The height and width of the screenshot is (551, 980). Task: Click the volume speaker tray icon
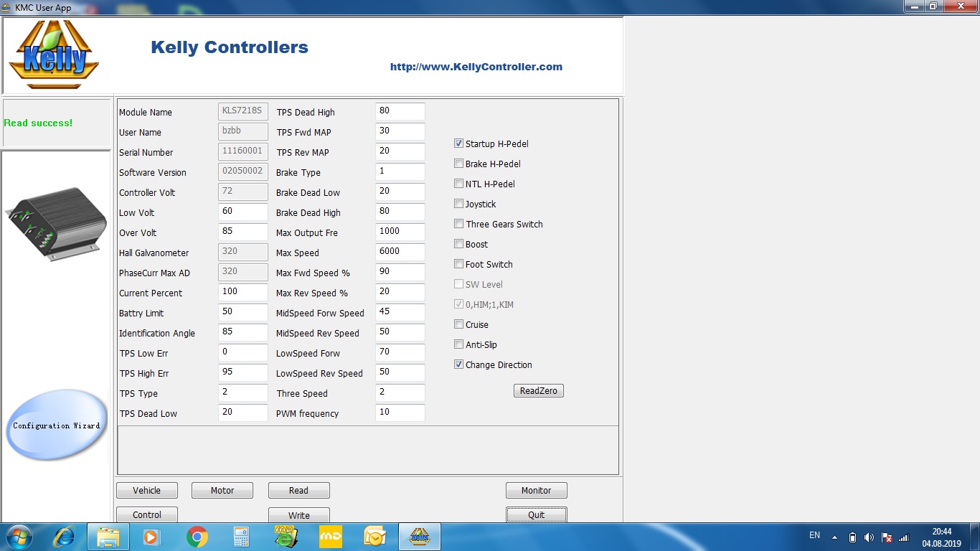(x=869, y=537)
